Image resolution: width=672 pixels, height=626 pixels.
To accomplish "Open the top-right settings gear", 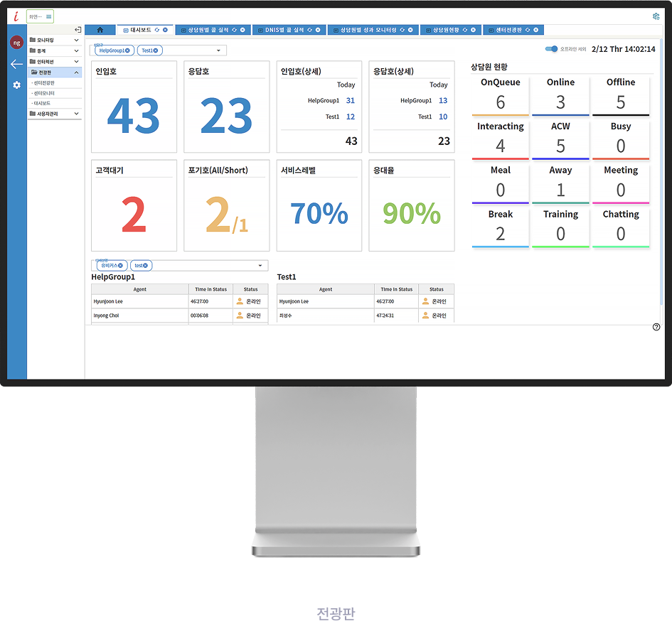I will [x=656, y=16].
